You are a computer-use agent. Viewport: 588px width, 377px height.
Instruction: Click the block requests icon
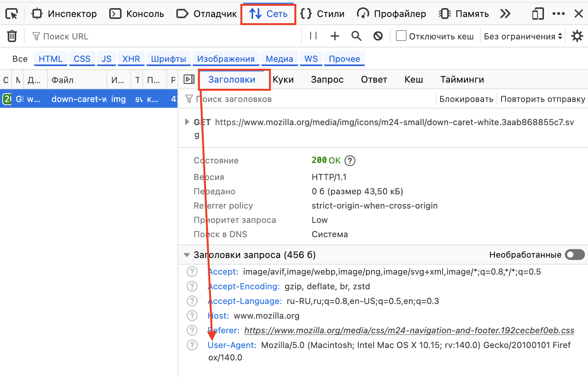pyautogui.click(x=378, y=36)
